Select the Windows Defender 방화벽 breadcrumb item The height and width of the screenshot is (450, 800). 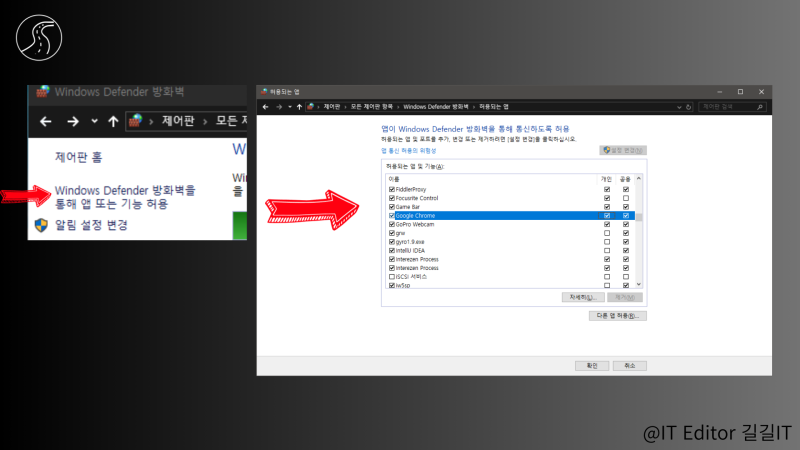point(436,107)
